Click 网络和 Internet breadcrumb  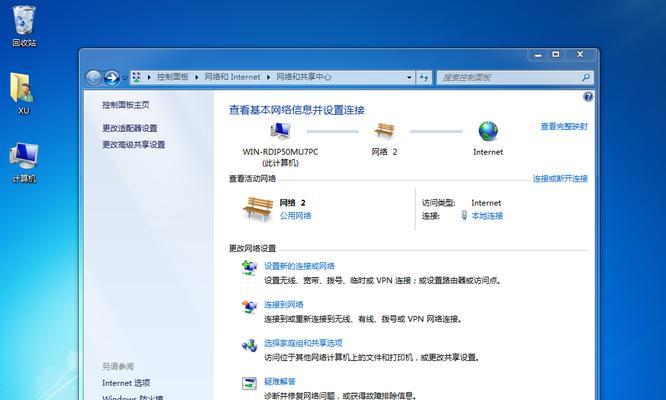coord(232,77)
